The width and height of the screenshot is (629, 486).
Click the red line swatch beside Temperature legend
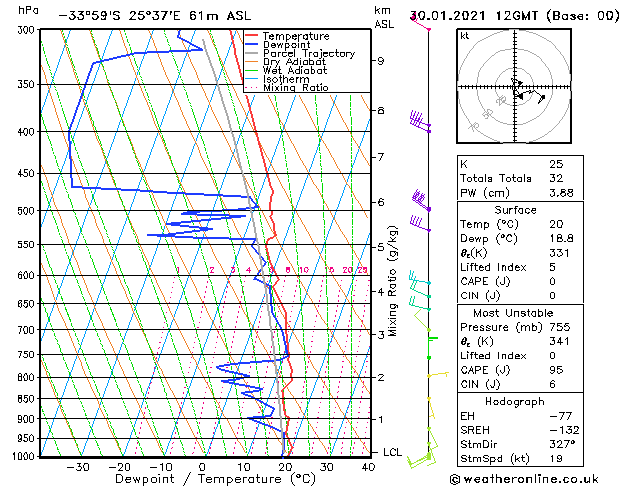pos(251,36)
